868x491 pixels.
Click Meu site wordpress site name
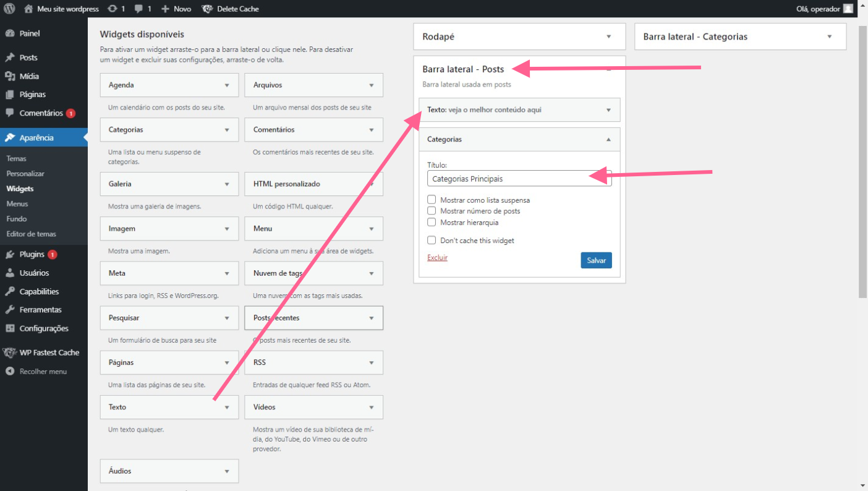[x=68, y=9]
